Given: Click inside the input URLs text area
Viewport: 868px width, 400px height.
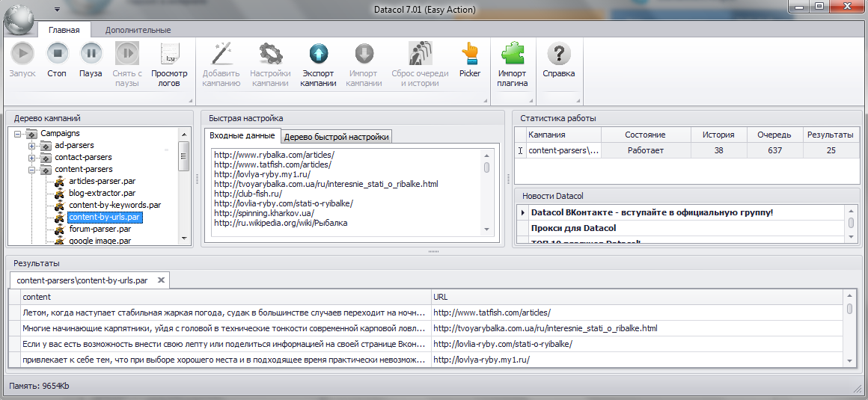Looking at the screenshot, I should (x=346, y=193).
